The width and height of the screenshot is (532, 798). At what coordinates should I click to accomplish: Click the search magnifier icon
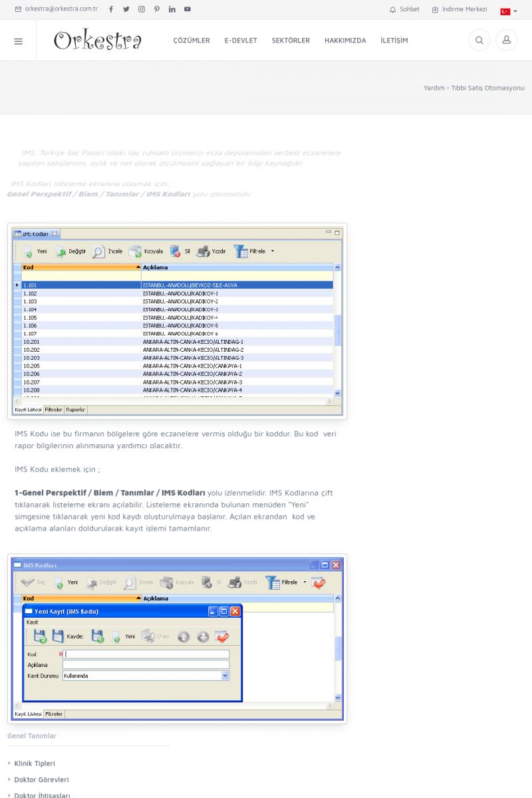[x=479, y=41]
